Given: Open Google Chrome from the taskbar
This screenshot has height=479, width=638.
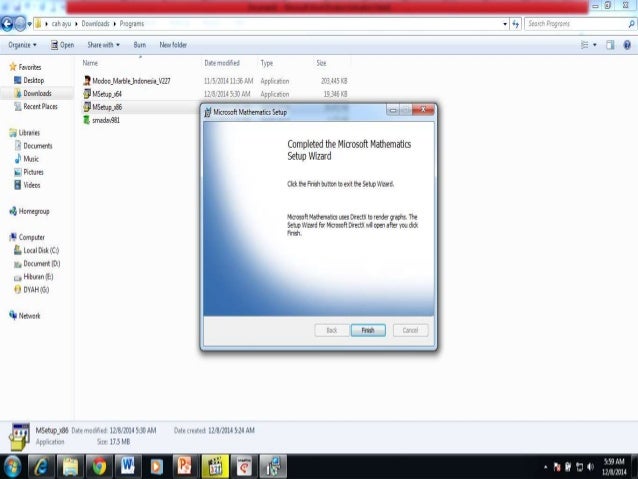Looking at the screenshot, I should [99, 466].
